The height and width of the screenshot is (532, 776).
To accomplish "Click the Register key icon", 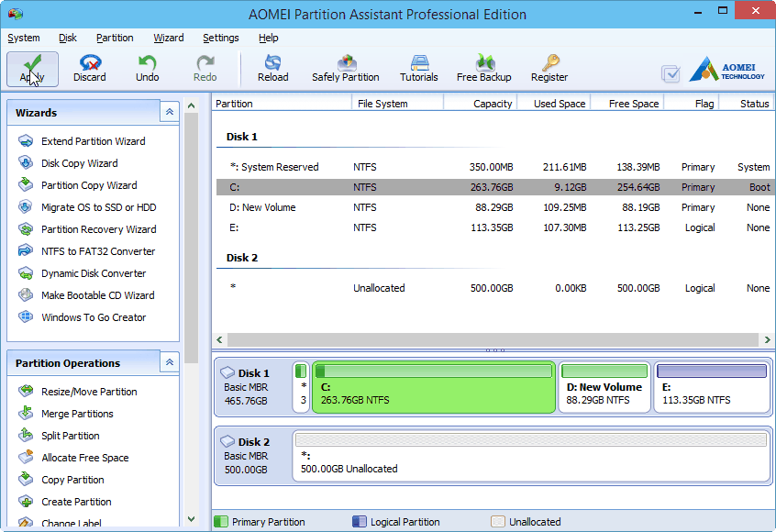I will coord(549,69).
